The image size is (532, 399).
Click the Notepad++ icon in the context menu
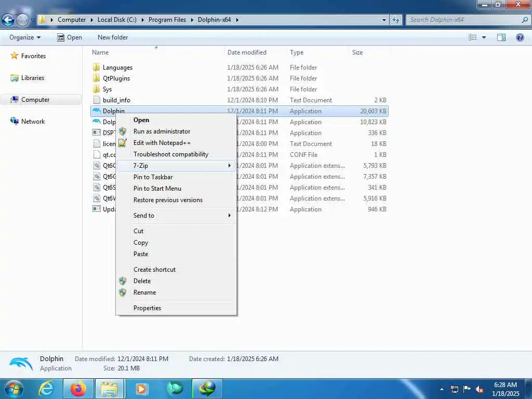[x=123, y=143]
